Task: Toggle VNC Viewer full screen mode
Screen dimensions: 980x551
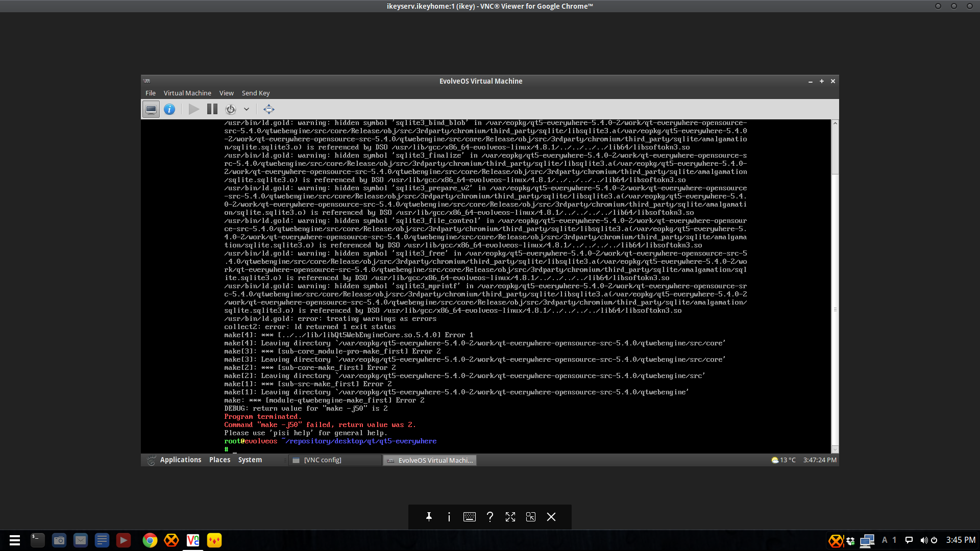Action: tap(510, 517)
